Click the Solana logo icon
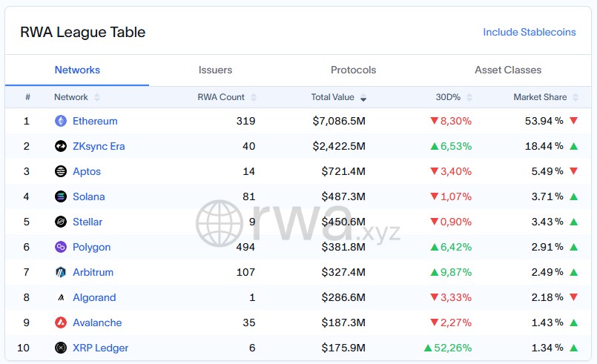The image size is (597, 364). pos(61,196)
